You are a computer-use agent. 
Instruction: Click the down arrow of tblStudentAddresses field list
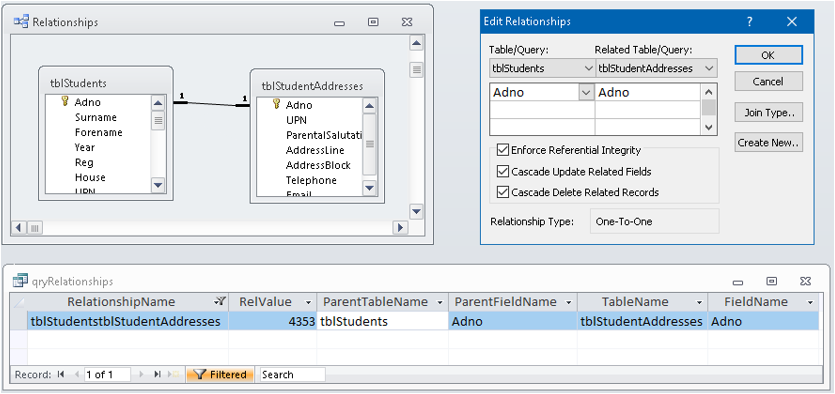(370, 187)
